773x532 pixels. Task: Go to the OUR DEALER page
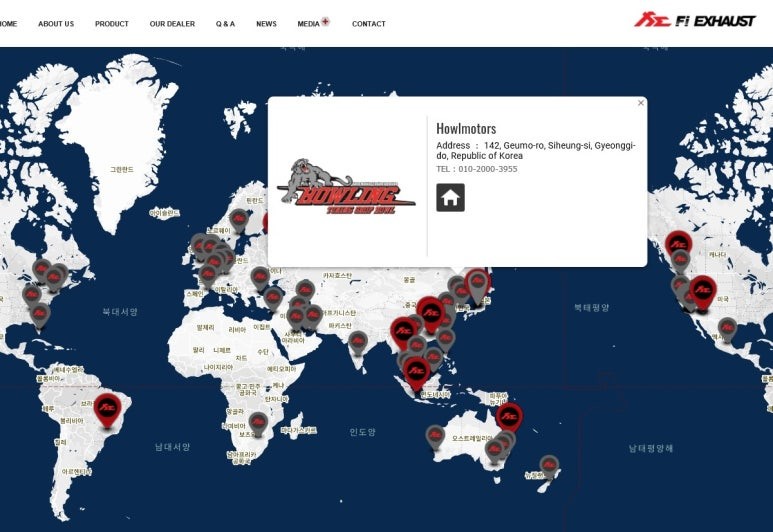[x=172, y=24]
